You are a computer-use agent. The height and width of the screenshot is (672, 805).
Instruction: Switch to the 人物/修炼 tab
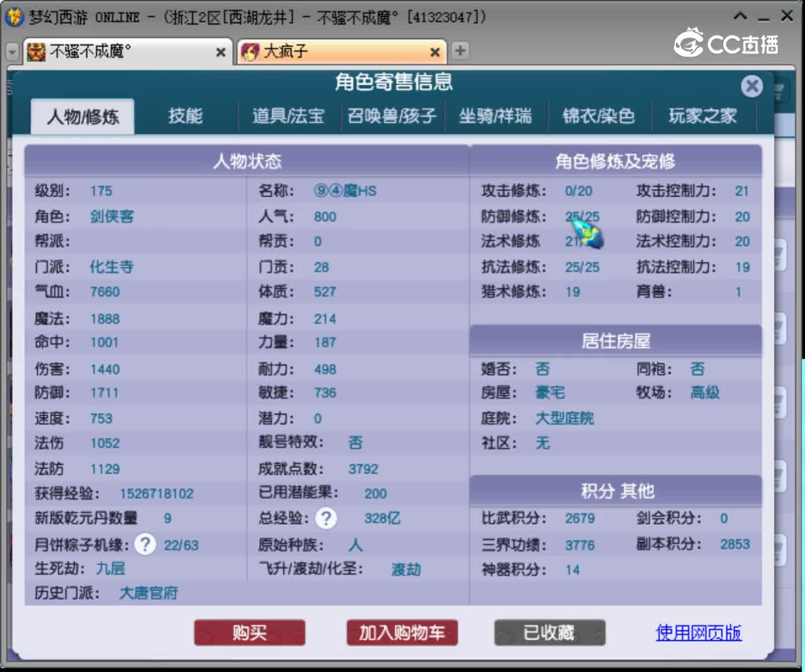pos(82,116)
